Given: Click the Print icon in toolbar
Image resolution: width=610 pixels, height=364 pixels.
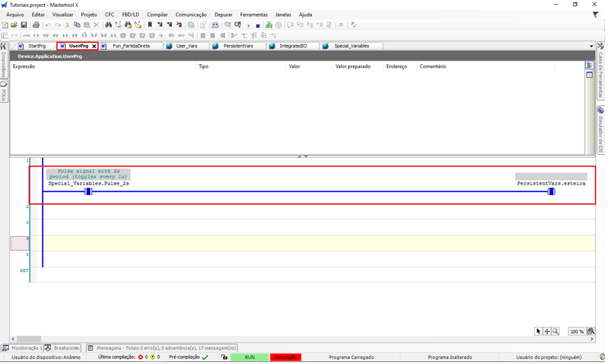Looking at the screenshot, I should click(37, 25).
